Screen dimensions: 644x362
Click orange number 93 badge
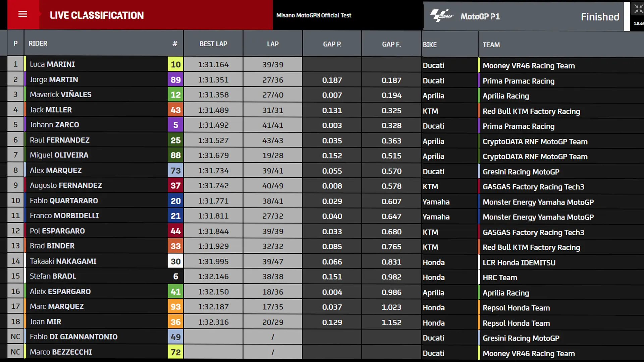[x=175, y=307]
